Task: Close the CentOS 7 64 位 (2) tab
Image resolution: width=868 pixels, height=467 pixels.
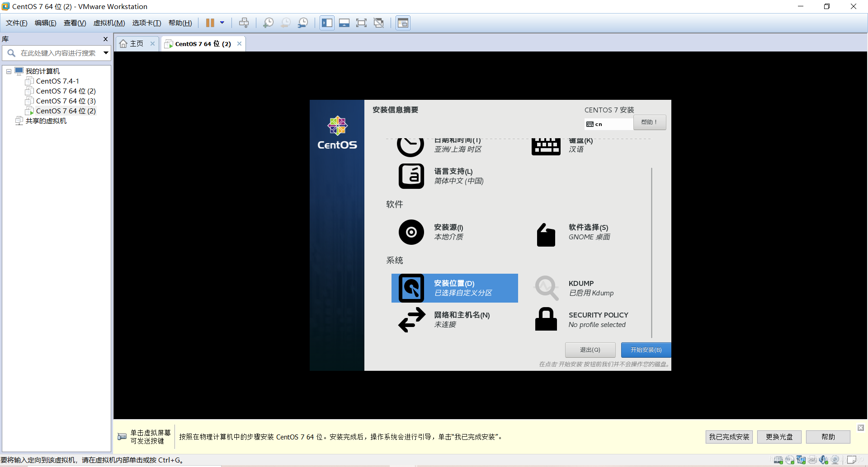Action: (x=239, y=44)
